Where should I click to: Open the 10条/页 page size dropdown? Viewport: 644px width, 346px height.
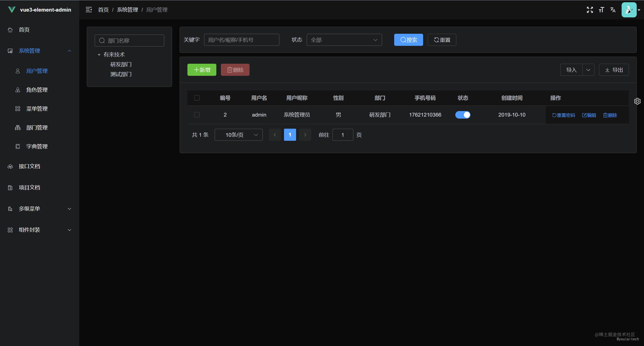click(238, 135)
